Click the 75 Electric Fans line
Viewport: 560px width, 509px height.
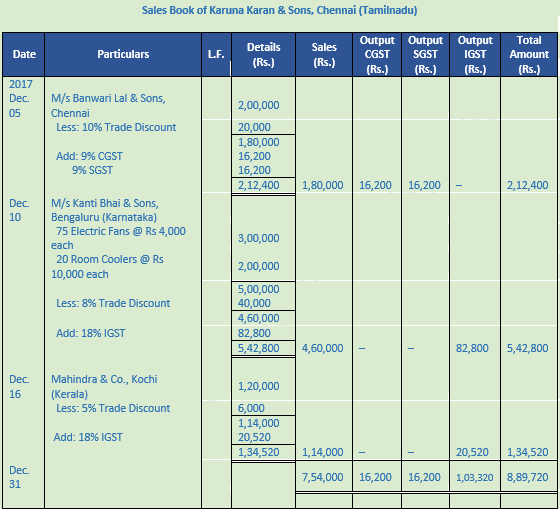118,238
